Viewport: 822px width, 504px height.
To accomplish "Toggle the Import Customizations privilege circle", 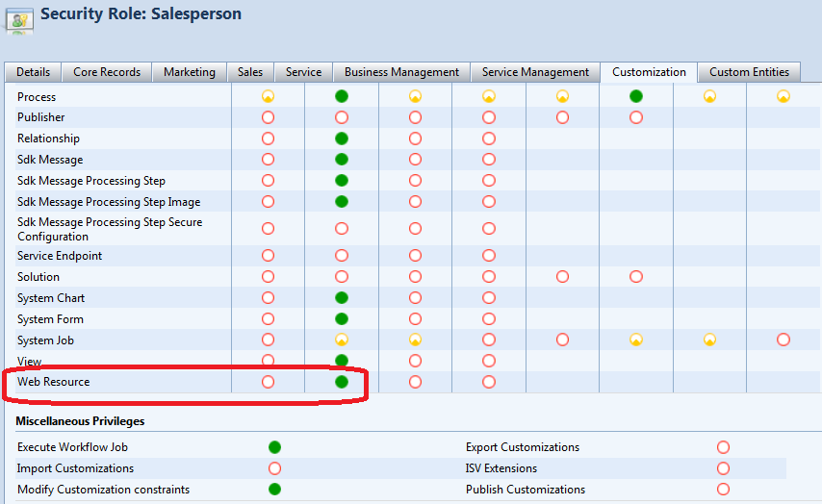I will (x=274, y=468).
